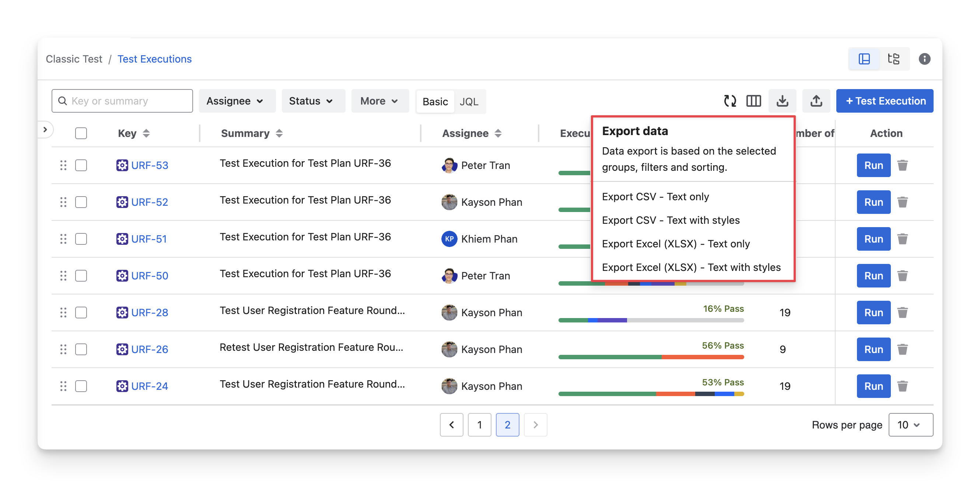Open the Assignee filter dropdown

235,101
